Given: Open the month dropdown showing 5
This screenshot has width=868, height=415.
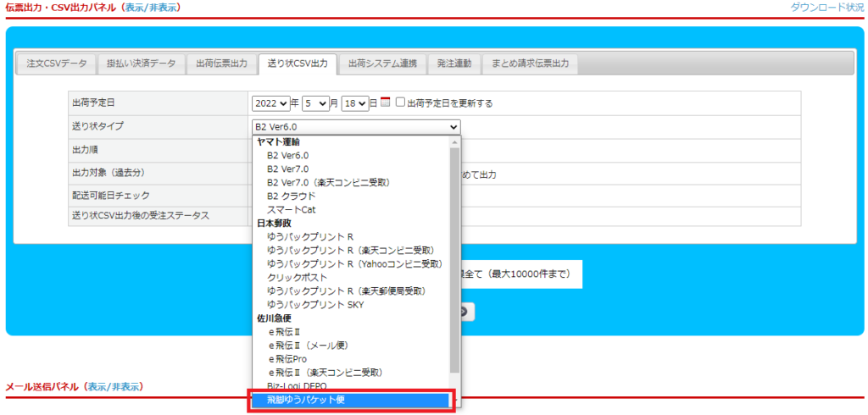Looking at the screenshot, I should pyautogui.click(x=315, y=103).
